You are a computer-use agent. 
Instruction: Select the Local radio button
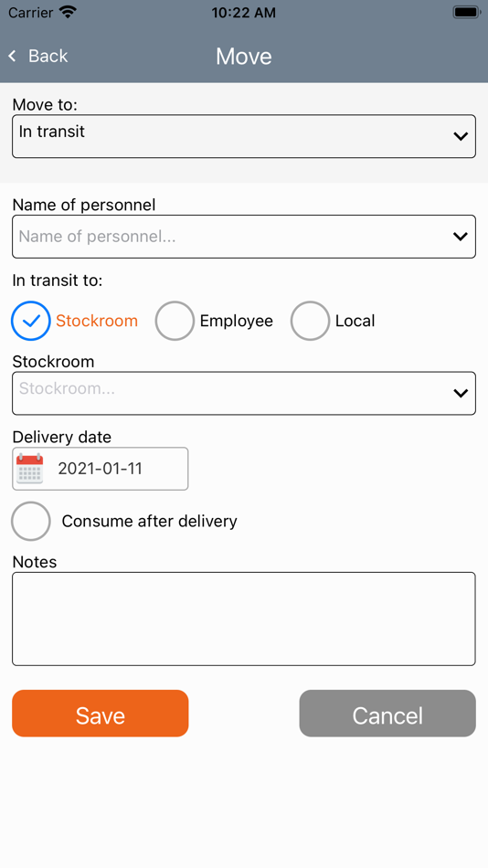[x=310, y=321]
